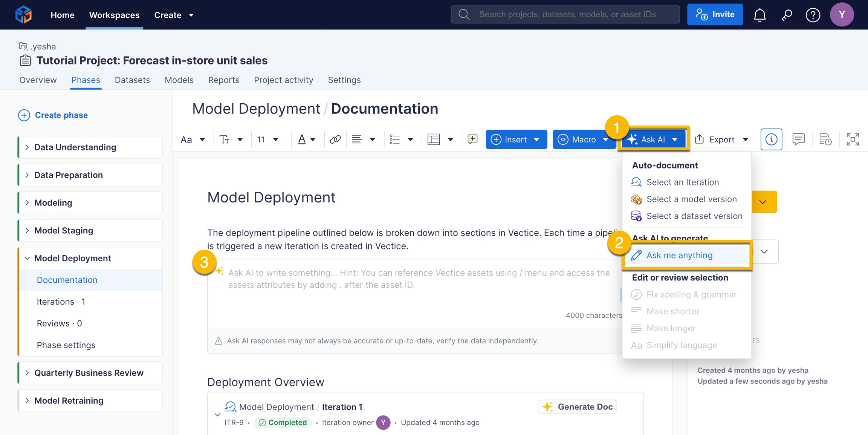The image size is (868, 435).
Task: Toggle the info panel icon
Action: (771, 139)
